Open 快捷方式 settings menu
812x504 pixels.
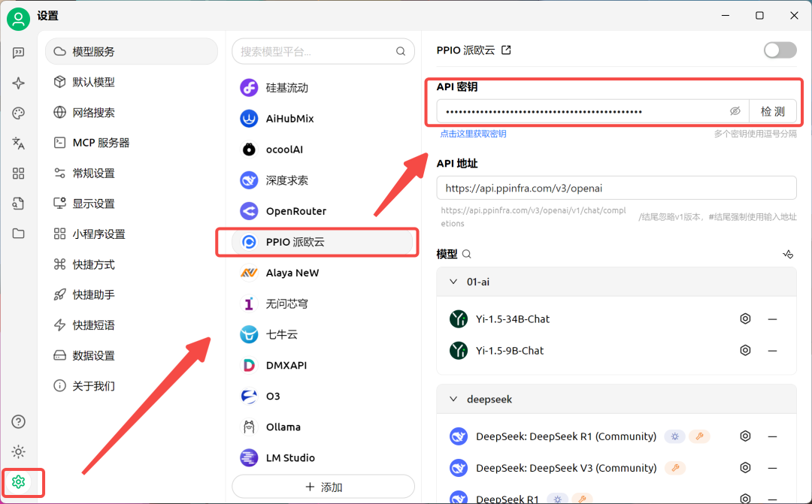pyautogui.click(x=132, y=264)
